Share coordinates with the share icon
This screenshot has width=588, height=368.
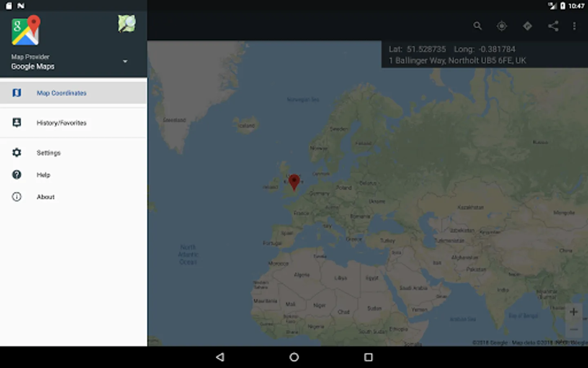(553, 26)
